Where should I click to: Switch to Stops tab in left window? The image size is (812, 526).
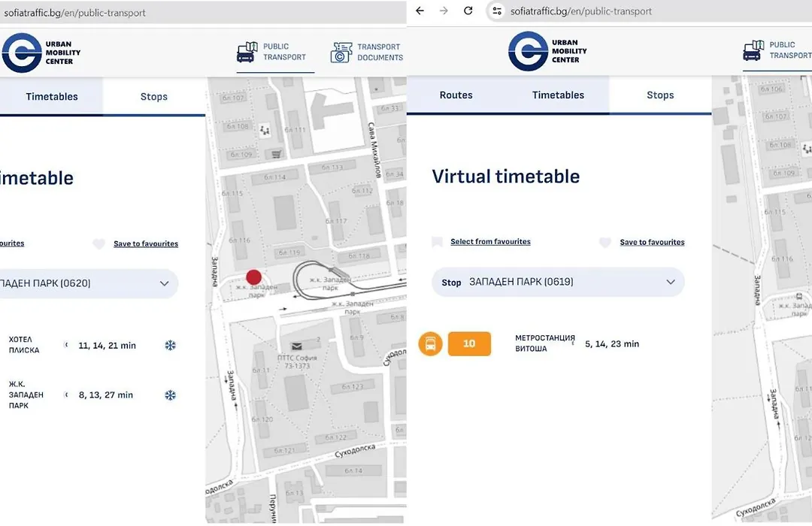(x=154, y=97)
